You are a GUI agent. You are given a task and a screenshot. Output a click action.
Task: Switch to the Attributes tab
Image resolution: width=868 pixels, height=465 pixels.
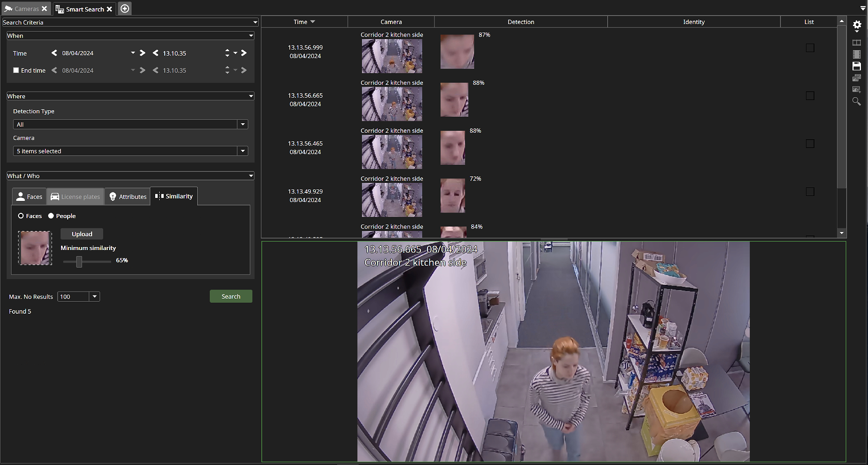[128, 196]
